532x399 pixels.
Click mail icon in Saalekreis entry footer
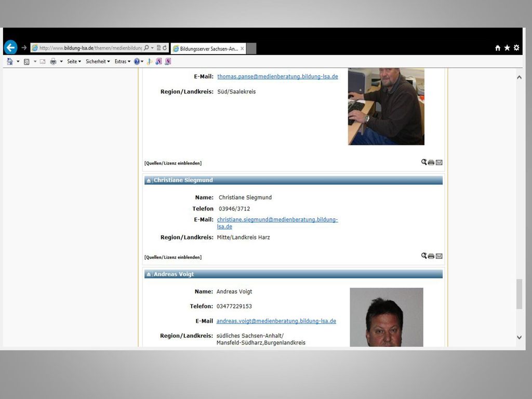pos(439,163)
